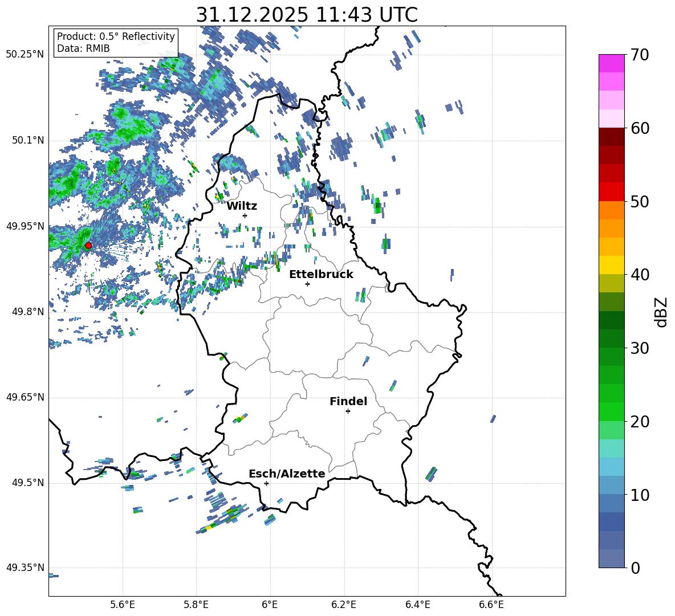The height and width of the screenshot is (616, 675).
Task: Click the 49.65°N latitude label
Action: point(25,397)
